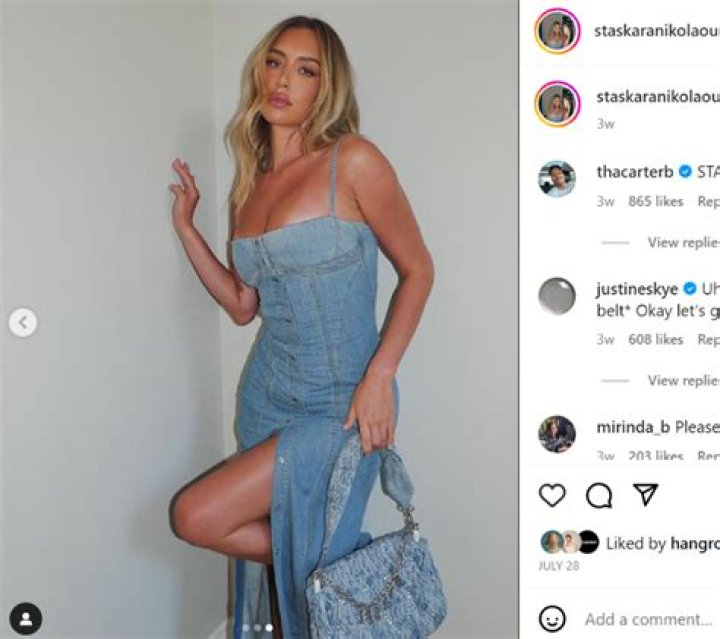This screenshot has width=720, height=639.
Task: View the 608 likes on justineskye's comment
Action: [x=656, y=339]
